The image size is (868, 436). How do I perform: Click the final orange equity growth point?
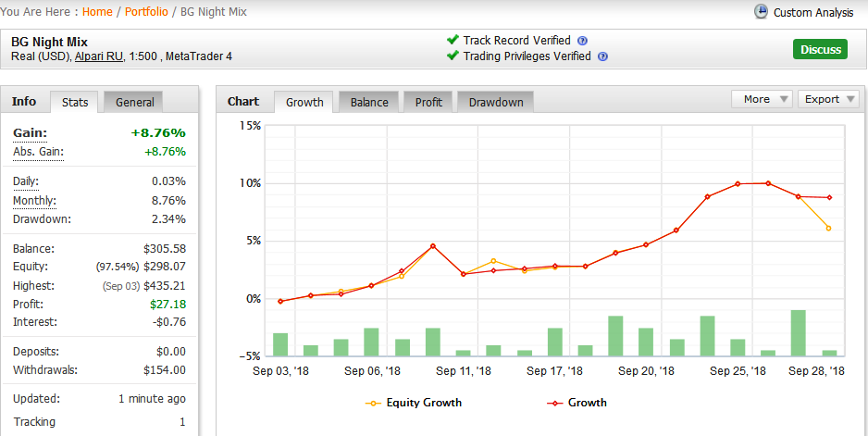[829, 229]
